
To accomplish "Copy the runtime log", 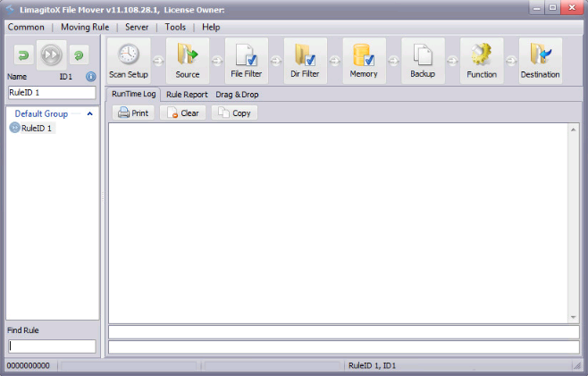I will [234, 113].
